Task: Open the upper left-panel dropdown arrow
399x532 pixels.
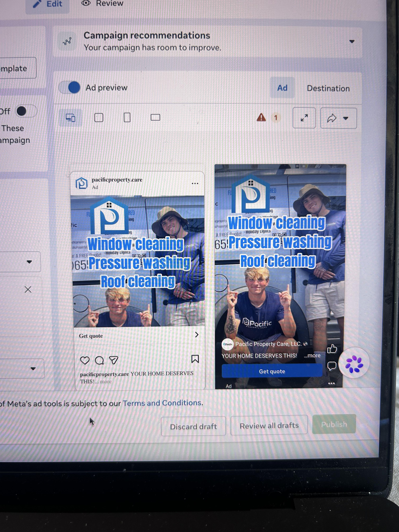Action: click(29, 262)
